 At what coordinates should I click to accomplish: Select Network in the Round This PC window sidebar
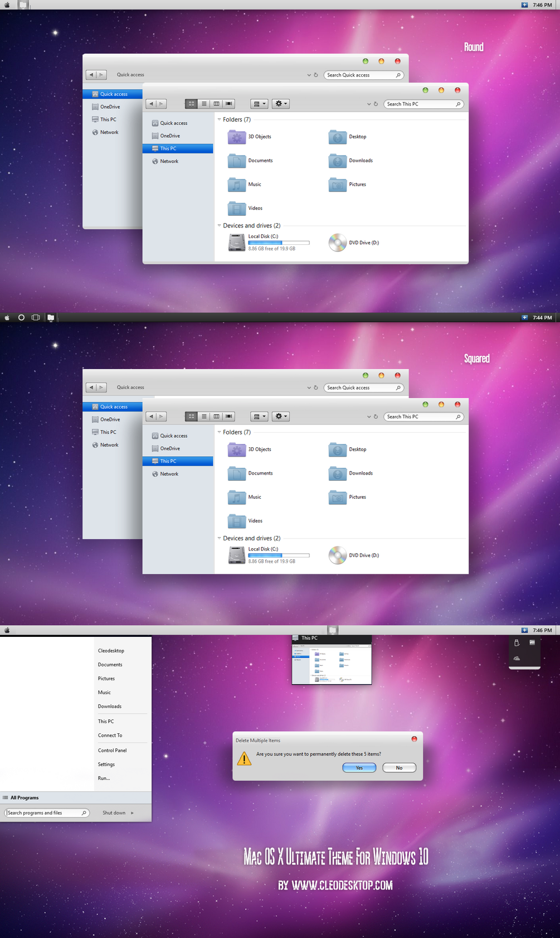coord(178,161)
